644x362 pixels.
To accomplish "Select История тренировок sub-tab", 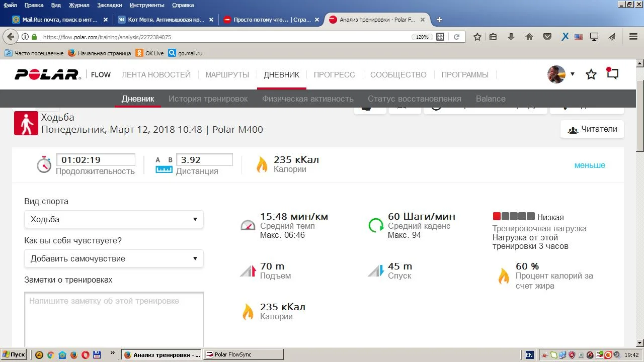I will (208, 99).
